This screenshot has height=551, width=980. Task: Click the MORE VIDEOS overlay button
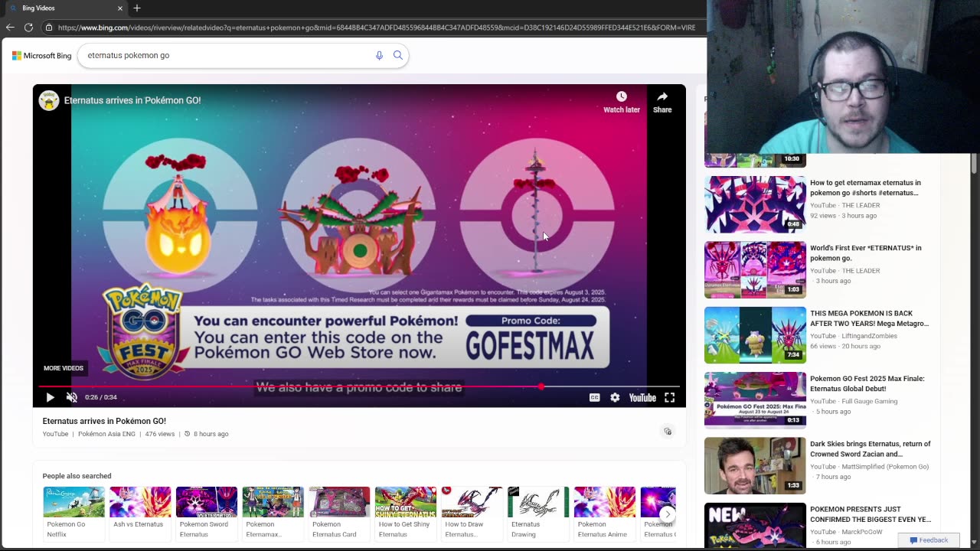pos(64,368)
